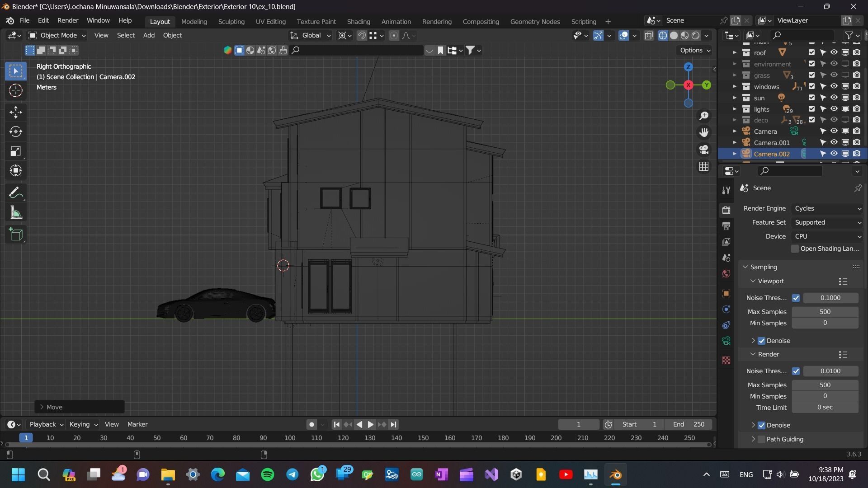The width and height of the screenshot is (868, 488).
Task: Open Output properties tab icon
Action: 726,225
